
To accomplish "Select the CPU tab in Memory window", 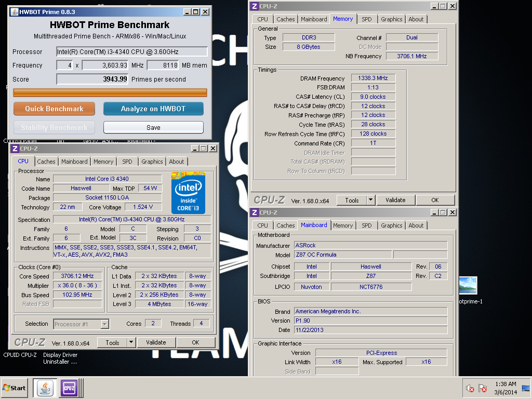I will click(262, 19).
